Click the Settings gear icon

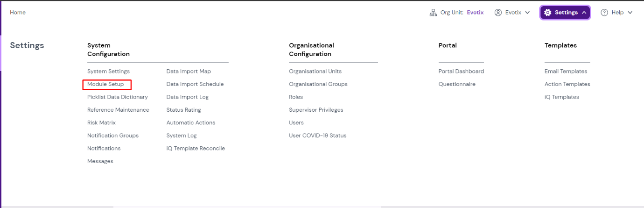[x=548, y=13]
